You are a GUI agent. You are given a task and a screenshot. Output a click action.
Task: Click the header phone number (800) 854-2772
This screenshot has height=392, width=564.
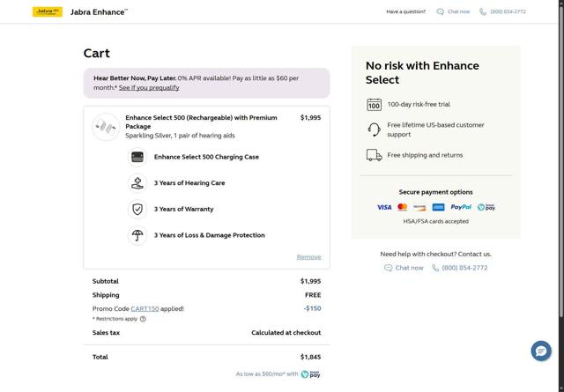(508, 11)
